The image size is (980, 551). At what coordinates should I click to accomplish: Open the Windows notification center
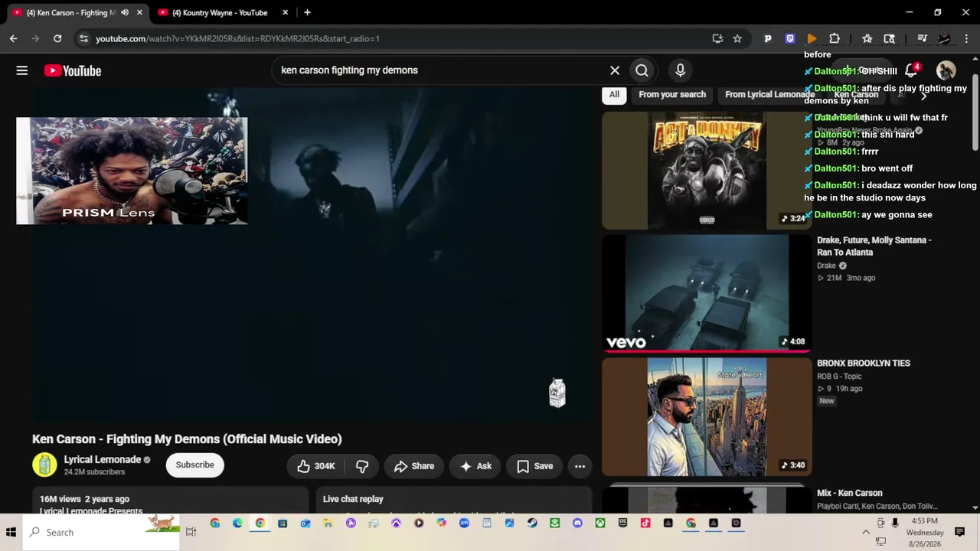pos(959,532)
